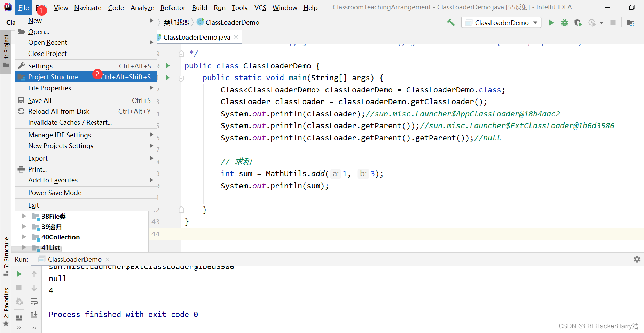
Task: Expand the 38File类 folder
Action: [x=24, y=216]
